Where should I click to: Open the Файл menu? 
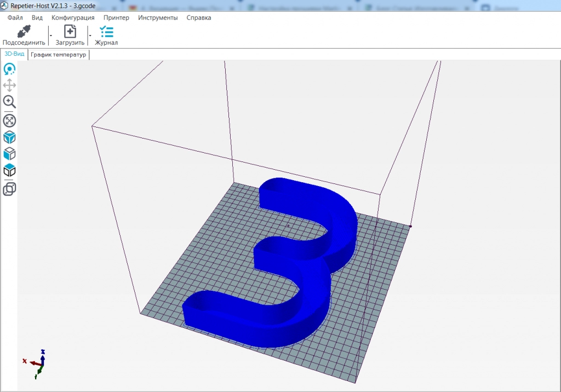pos(15,18)
